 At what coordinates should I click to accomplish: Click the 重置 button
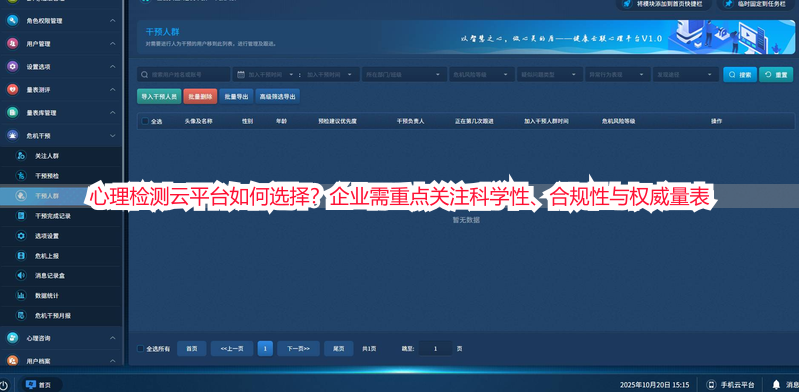pyautogui.click(x=776, y=74)
